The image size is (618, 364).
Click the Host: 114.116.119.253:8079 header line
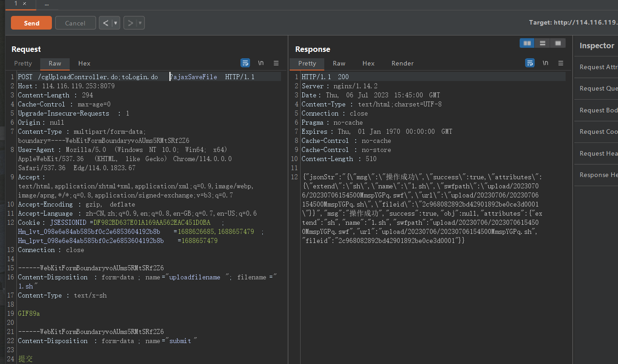[66, 86]
